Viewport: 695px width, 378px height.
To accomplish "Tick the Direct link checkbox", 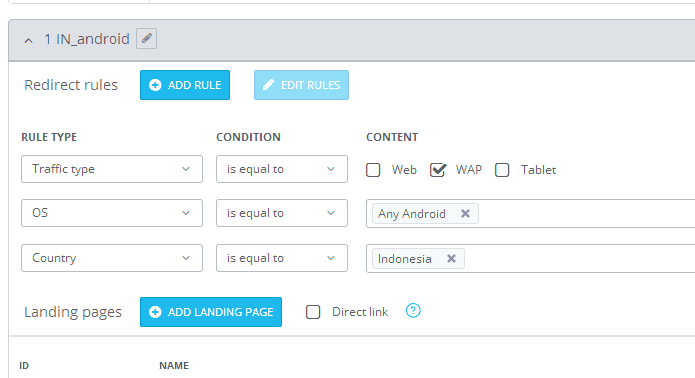I will (313, 312).
